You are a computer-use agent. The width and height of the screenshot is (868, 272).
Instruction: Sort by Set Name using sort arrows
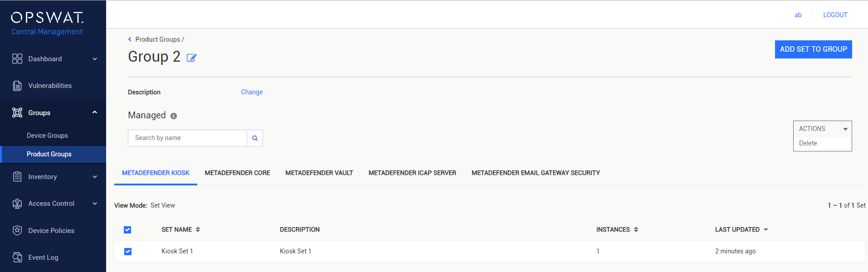[x=198, y=229]
